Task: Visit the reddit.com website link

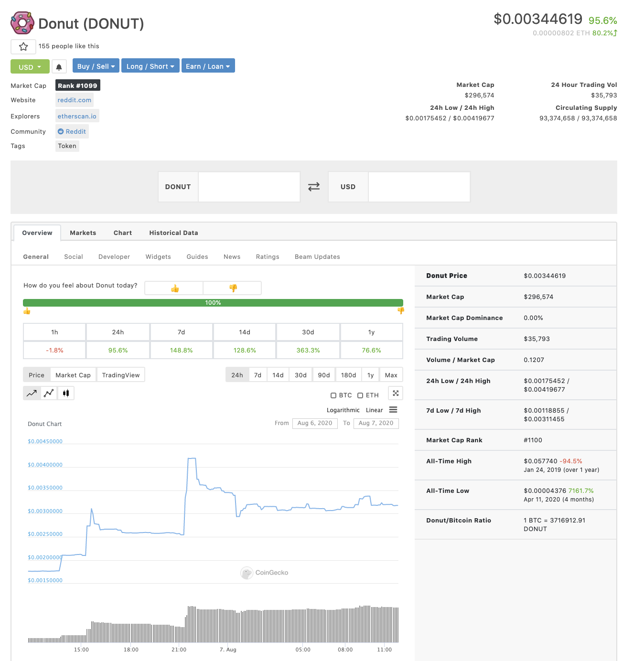Action: pos(75,100)
